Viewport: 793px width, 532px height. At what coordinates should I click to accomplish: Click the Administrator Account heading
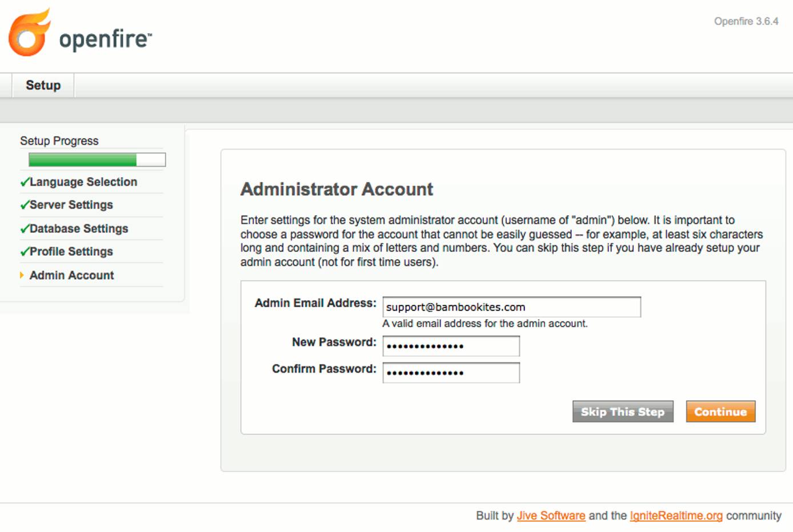point(337,189)
